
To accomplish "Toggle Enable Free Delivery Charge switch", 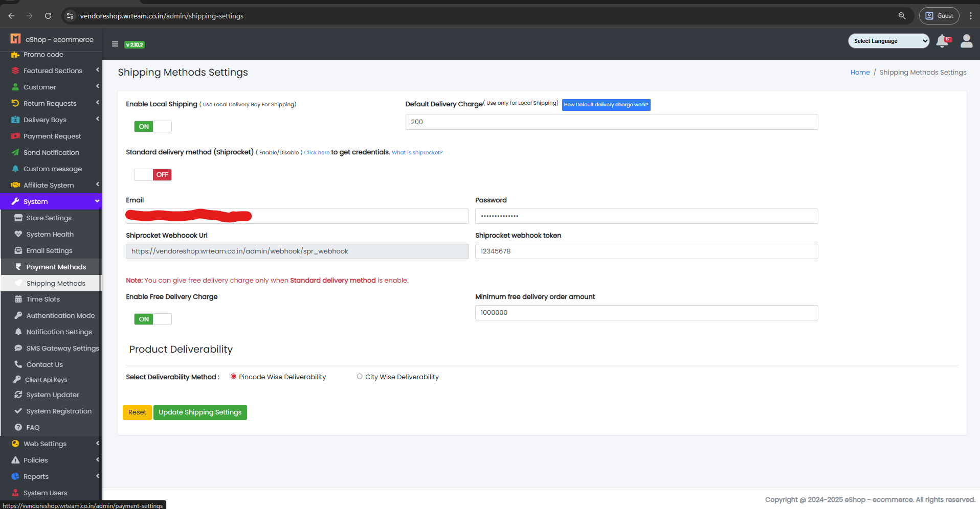I will click(153, 319).
